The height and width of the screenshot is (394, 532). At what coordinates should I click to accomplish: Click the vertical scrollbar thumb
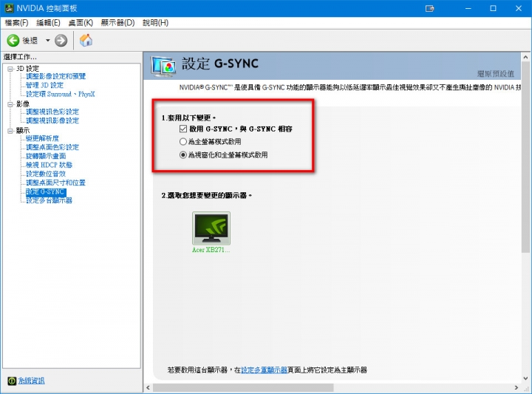pyautogui.click(x=525, y=157)
